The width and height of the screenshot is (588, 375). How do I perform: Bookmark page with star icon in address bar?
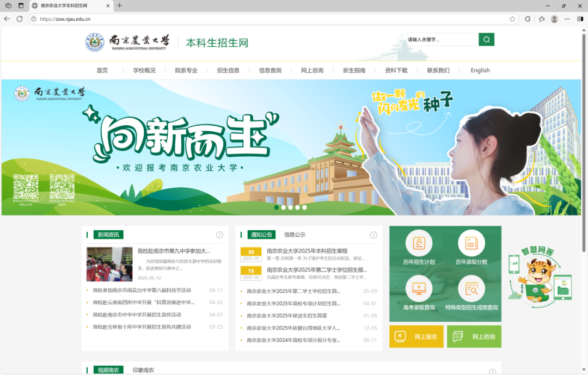tap(512, 19)
